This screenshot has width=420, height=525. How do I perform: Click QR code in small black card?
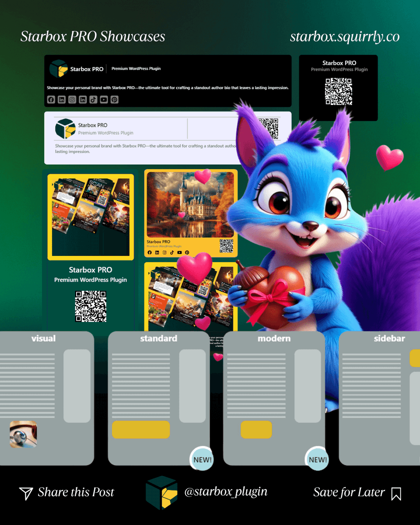pyautogui.click(x=339, y=91)
